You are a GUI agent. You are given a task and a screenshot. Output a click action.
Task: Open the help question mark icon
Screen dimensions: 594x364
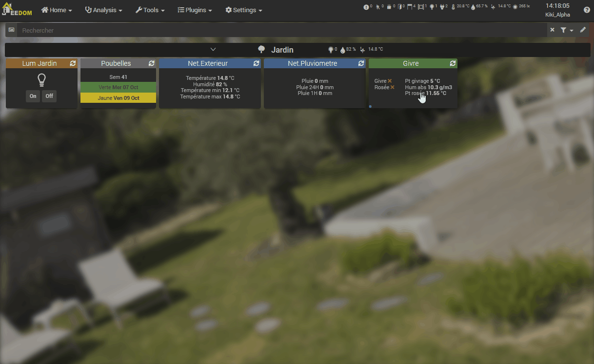pyautogui.click(x=587, y=10)
